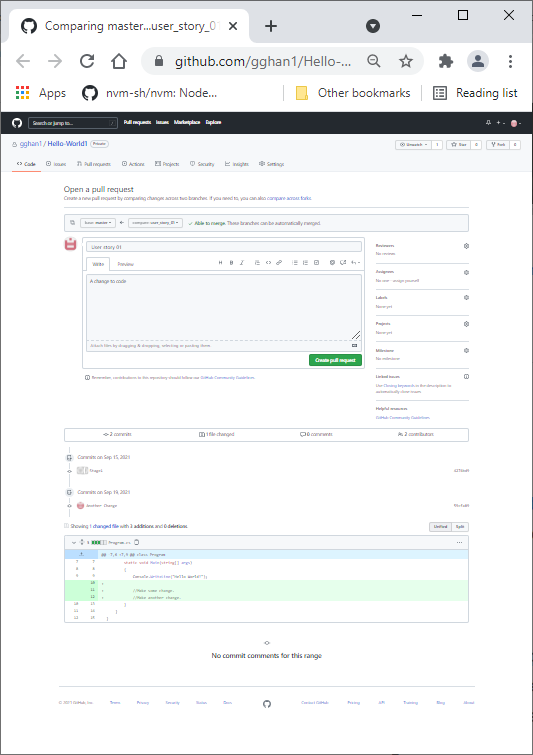Select the Split diff view
Image resolution: width=533 pixels, height=755 pixels.
[x=460, y=527]
